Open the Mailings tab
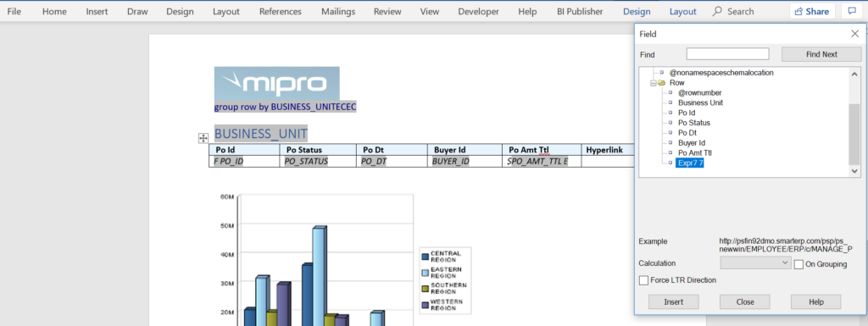This screenshot has width=868, height=326. (x=337, y=11)
